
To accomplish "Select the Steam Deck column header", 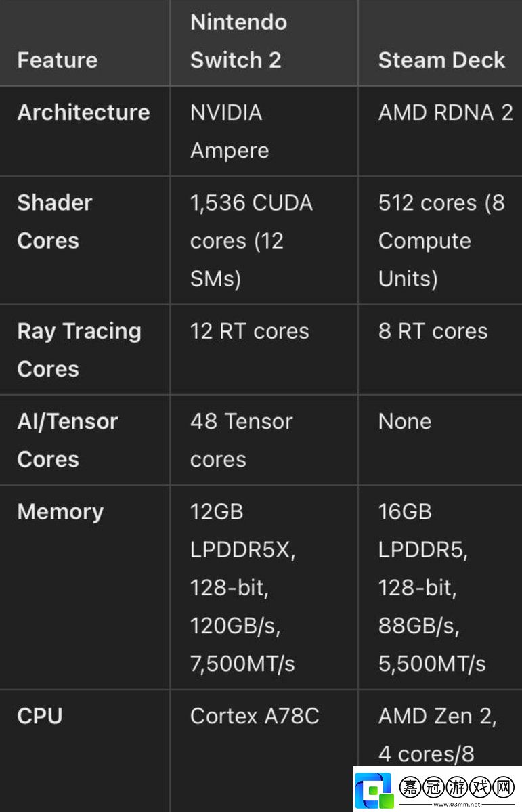I will click(441, 60).
